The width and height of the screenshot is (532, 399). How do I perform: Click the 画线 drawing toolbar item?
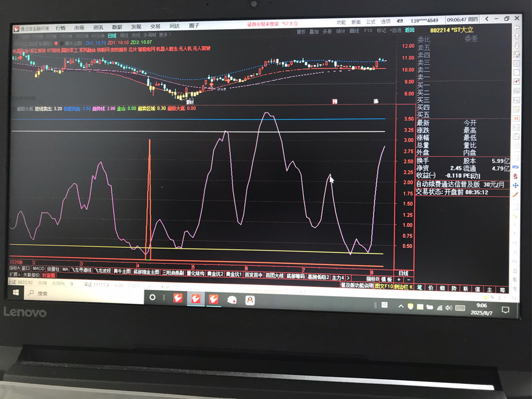[x=354, y=31]
